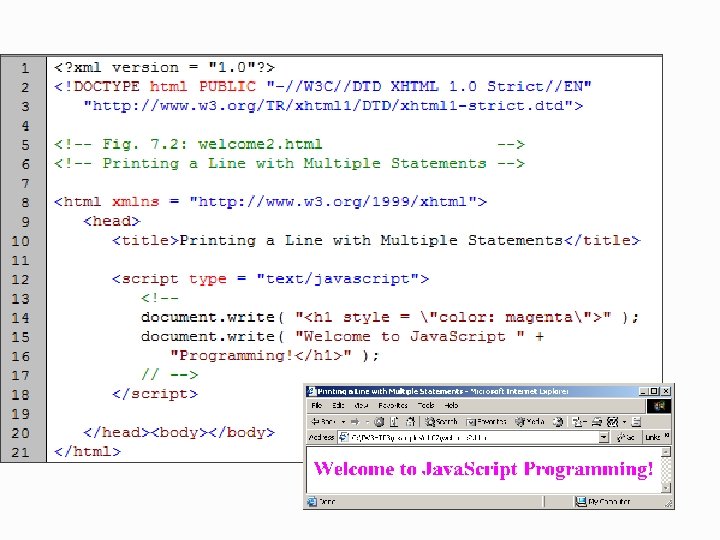Click the Mail icon in the toolbar

579,422
